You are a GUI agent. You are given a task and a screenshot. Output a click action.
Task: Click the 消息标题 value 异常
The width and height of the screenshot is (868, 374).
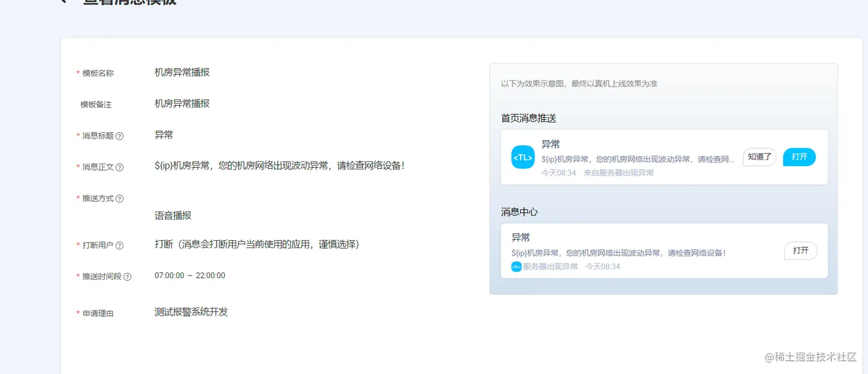164,135
